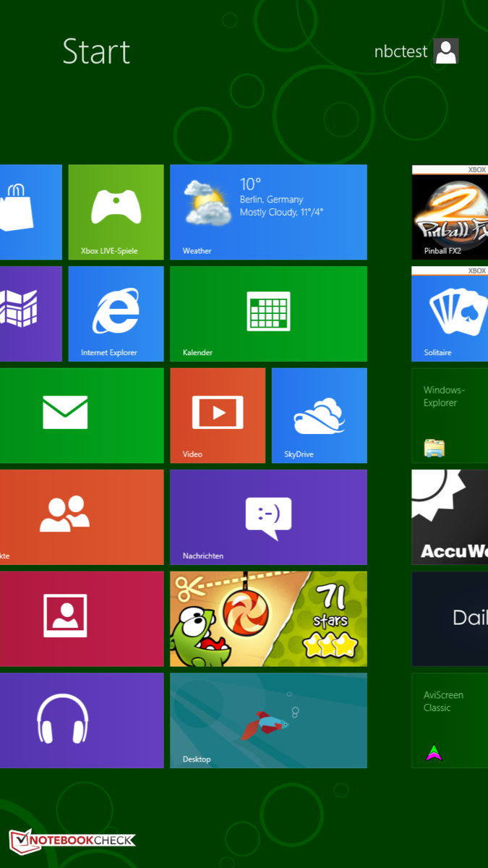Switch to the Desktop tile

click(x=268, y=720)
